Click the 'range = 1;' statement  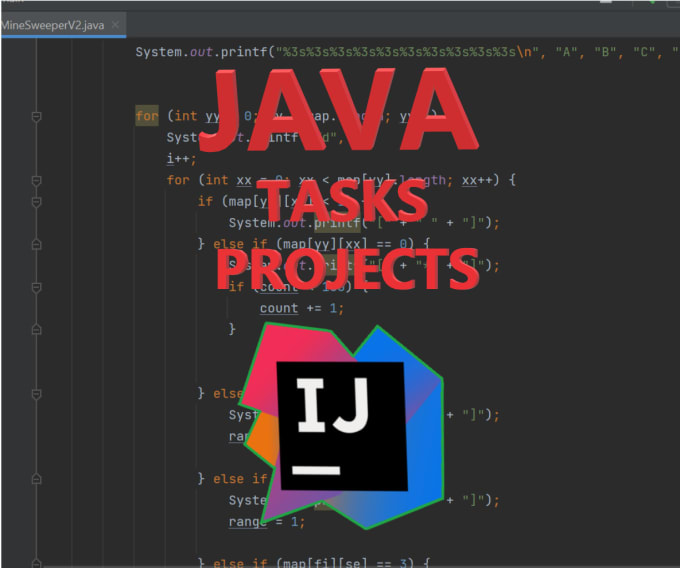pos(267,522)
